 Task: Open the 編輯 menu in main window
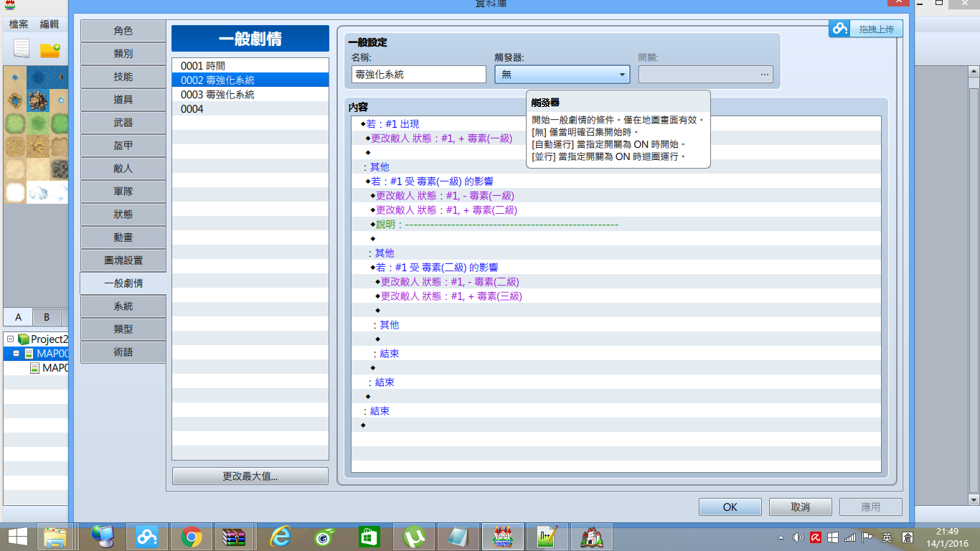(x=50, y=24)
